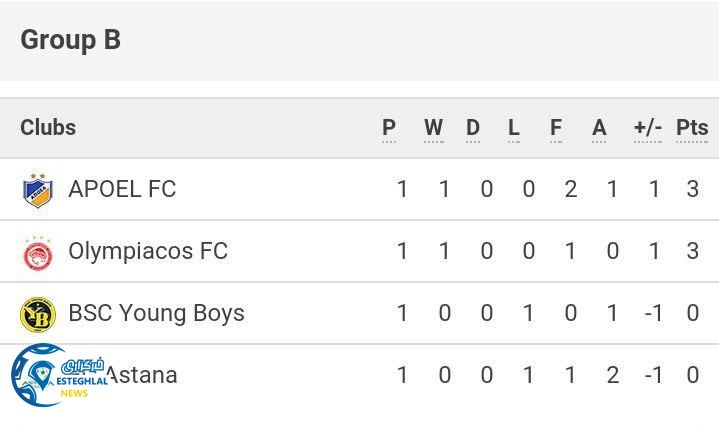719x425 pixels.
Task: Click the Olympiacos FC club crest
Action: (38, 252)
